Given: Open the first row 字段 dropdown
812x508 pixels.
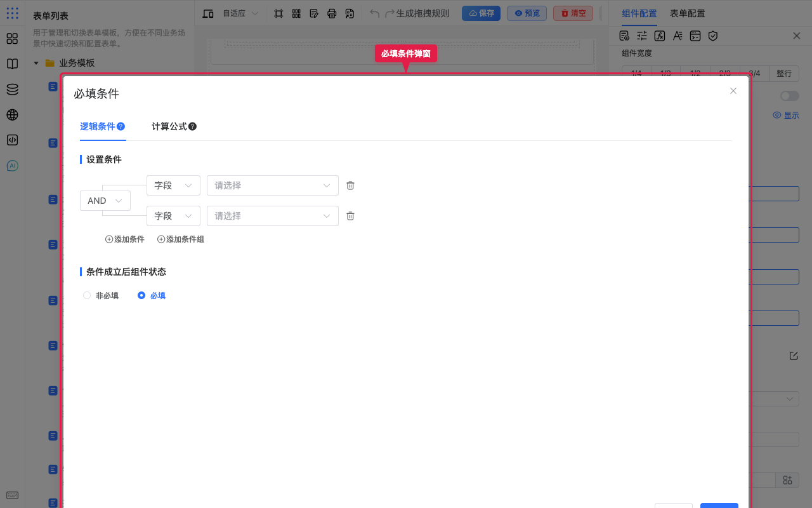Looking at the screenshot, I should coord(173,185).
